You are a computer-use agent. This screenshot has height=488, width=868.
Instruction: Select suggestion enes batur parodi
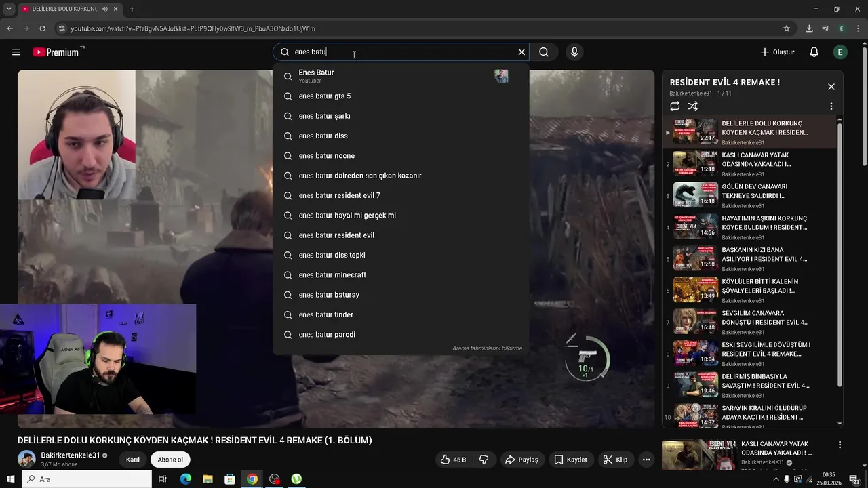pos(401,335)
